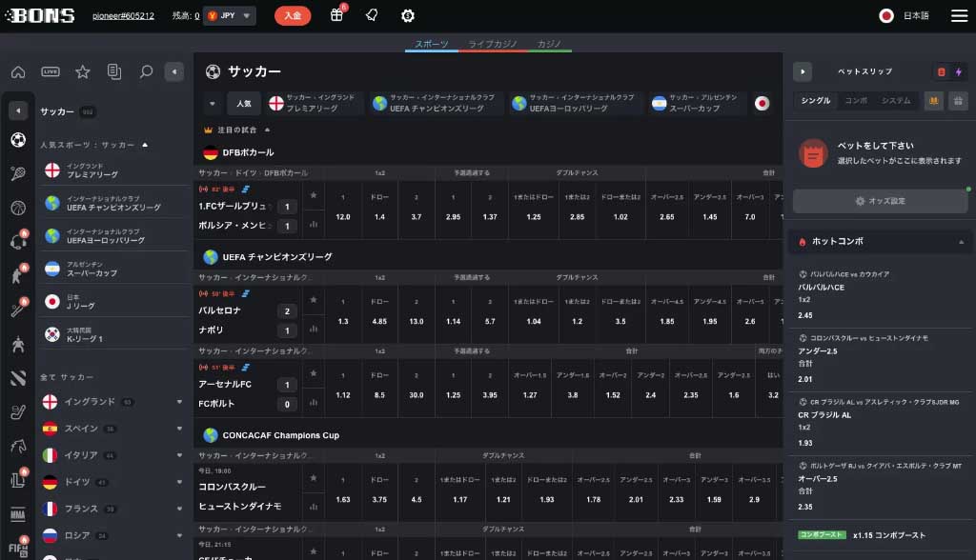This screenshot has height=560, width=976.
Task: Open favorites star in sports toolbar
Action: [x=83, y=72]
